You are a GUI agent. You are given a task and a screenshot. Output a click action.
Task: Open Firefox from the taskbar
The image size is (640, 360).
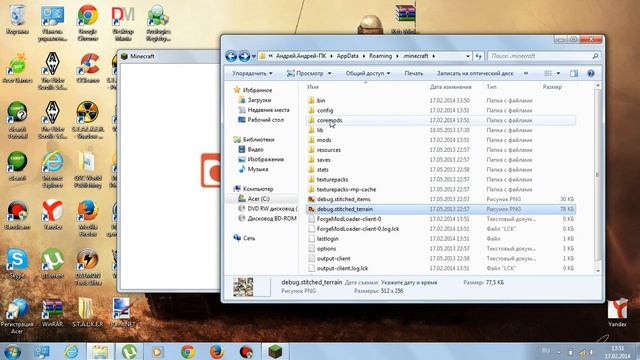(x=217, y=351)
